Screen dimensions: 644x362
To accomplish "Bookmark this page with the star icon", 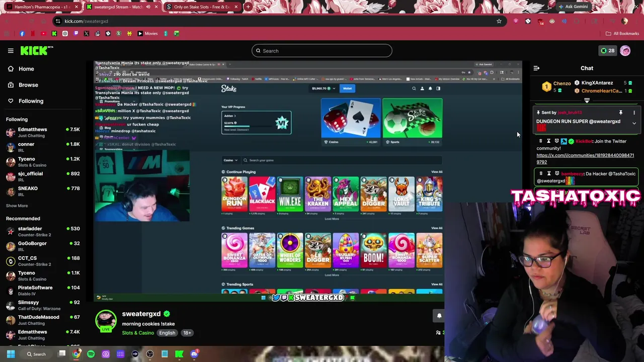I will coord(499,21).
